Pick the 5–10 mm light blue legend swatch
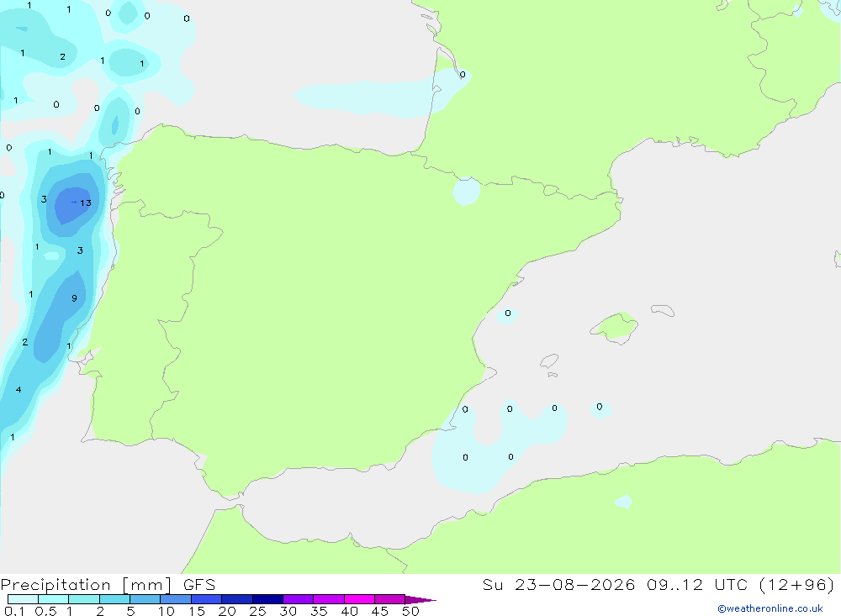The width and height of the screenshot is (841, 616). (145, 599)
